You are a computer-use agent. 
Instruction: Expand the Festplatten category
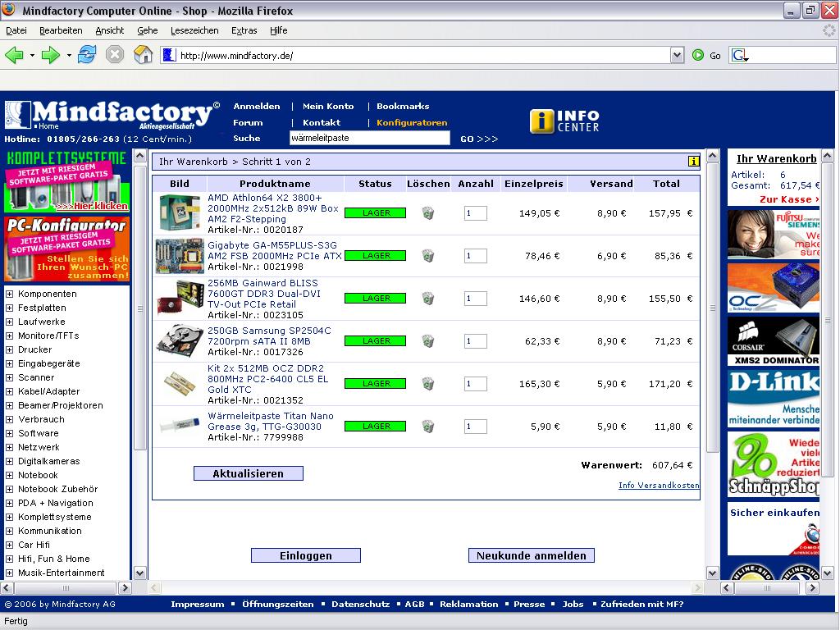9,308
